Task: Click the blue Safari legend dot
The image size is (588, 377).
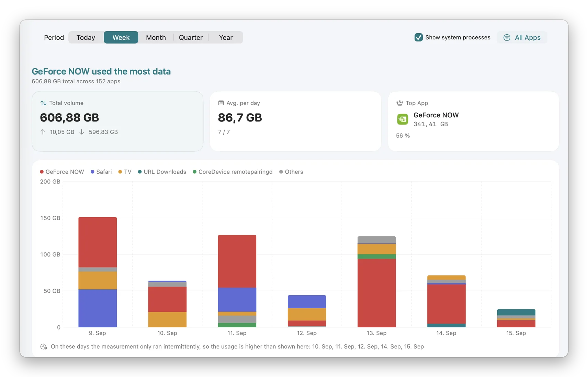Action: 92,172
